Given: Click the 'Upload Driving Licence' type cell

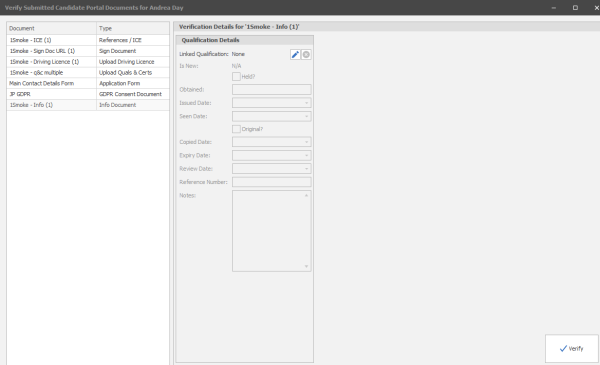Looking at the screenshot, I should (133, 62).
